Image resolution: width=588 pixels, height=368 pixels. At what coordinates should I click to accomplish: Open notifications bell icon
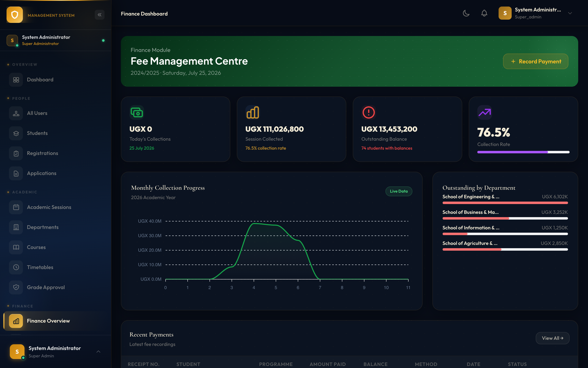click(x=484, y=13)
